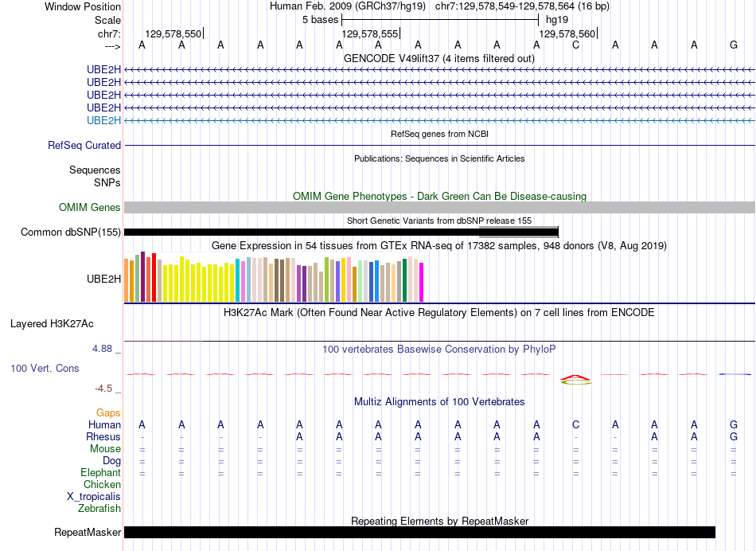This screenshot has width=756, height=551.
Task: Click the Zebrafish species label
Action: (99, 508)
